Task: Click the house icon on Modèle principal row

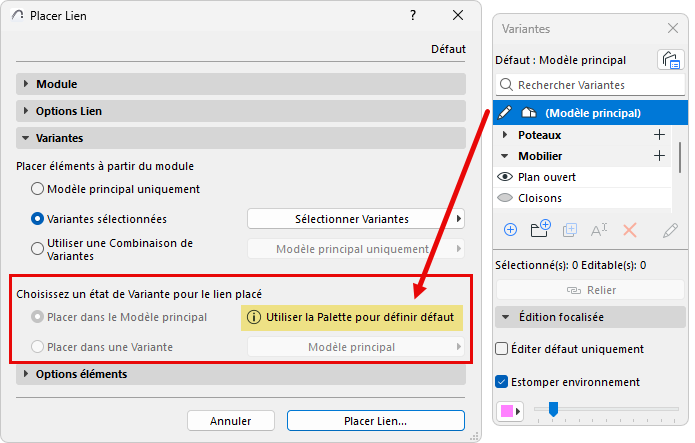Action: (x=528, y=113)
